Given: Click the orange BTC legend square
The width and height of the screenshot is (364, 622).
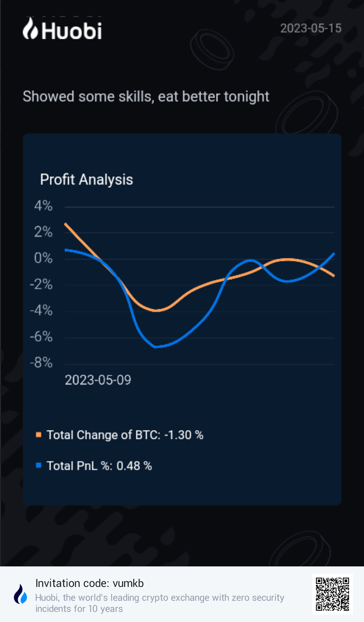Looking at the screenshot, I should click(39, 435).
